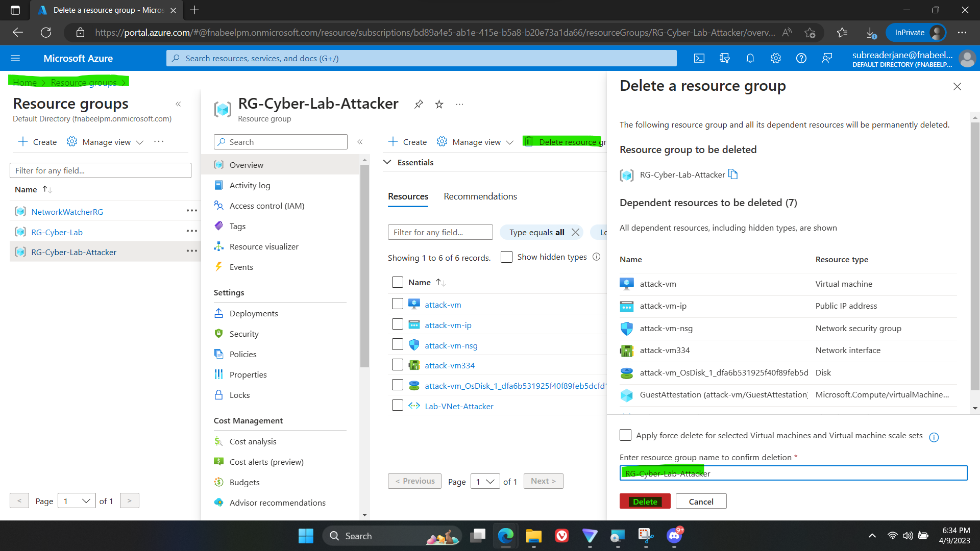This screenshot has height=551, width=980.
Task: Open Cloud Shell from top bar
Action: pos(699,59)
